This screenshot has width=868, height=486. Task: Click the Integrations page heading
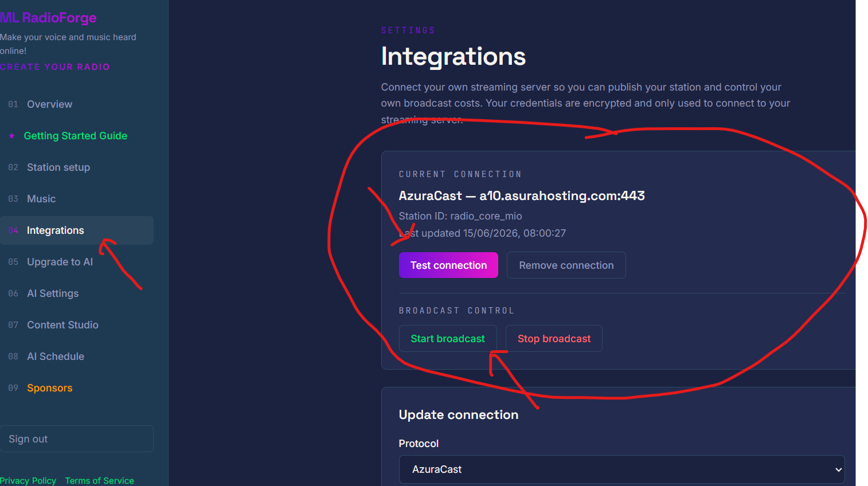[x=453, y=56]
